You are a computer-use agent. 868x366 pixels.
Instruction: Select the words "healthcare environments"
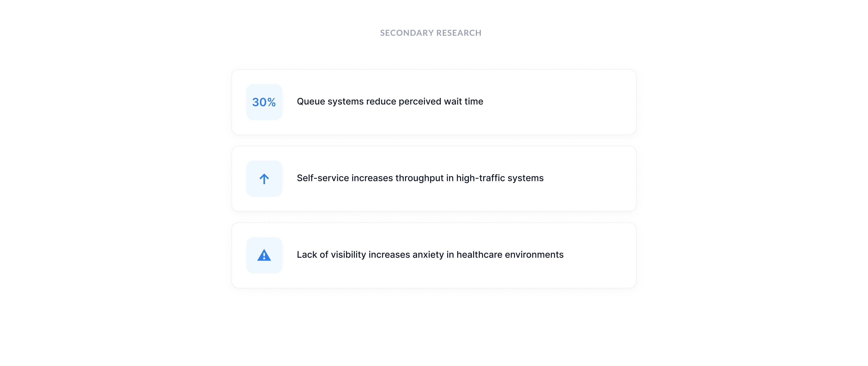pyautogui.click(x=510, y=255)
